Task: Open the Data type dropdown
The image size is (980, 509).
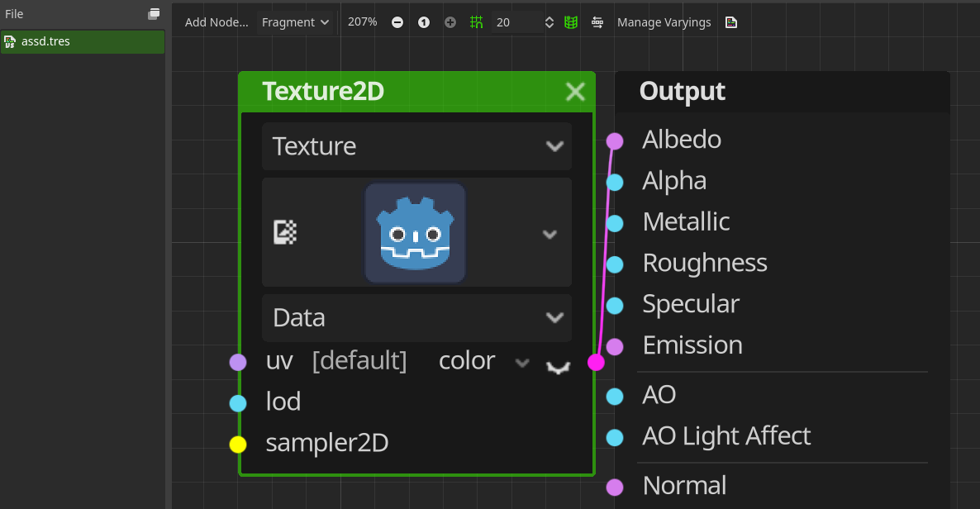Action: click(x=416, y=317)
